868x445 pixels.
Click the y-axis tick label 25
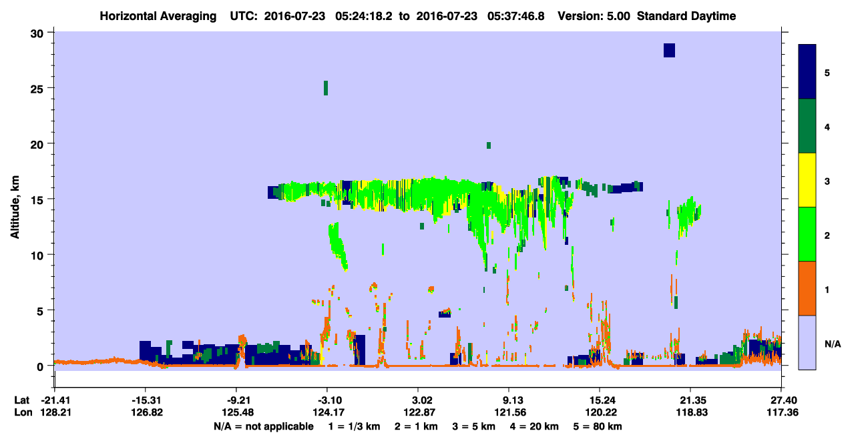point(39,88)
